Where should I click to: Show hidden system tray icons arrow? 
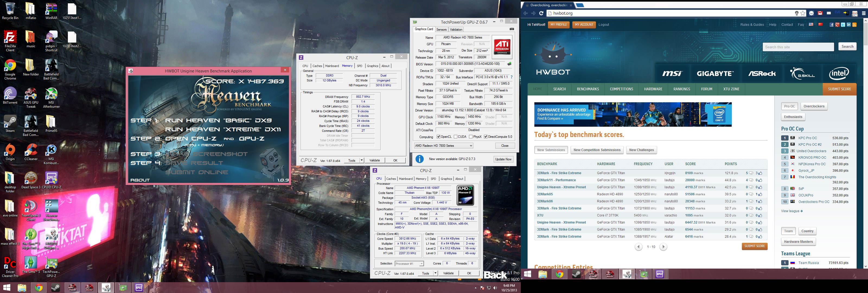(476, 288)
